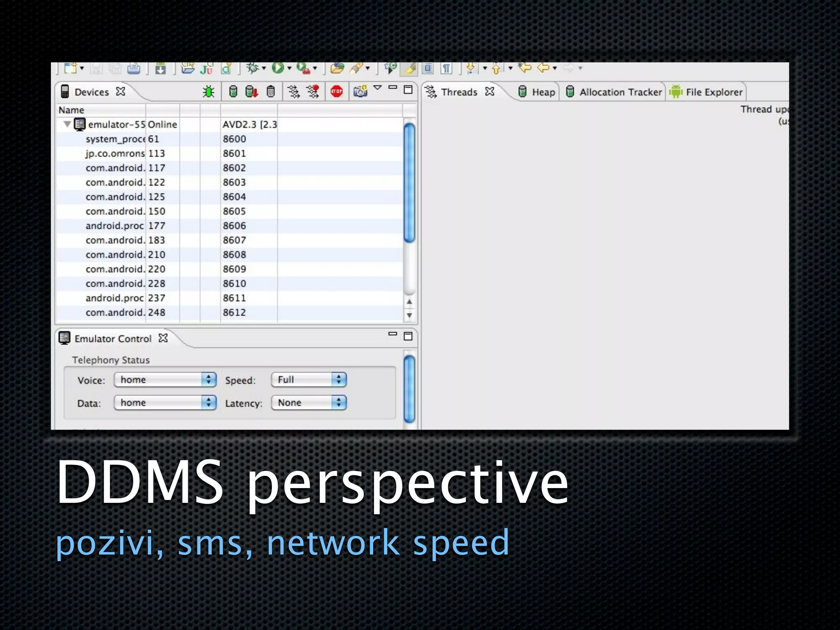The width and height of the screenshot is (840, 630).
Task: Switch to the Allocation Tracker tab
Action: [x=614, y=92]
